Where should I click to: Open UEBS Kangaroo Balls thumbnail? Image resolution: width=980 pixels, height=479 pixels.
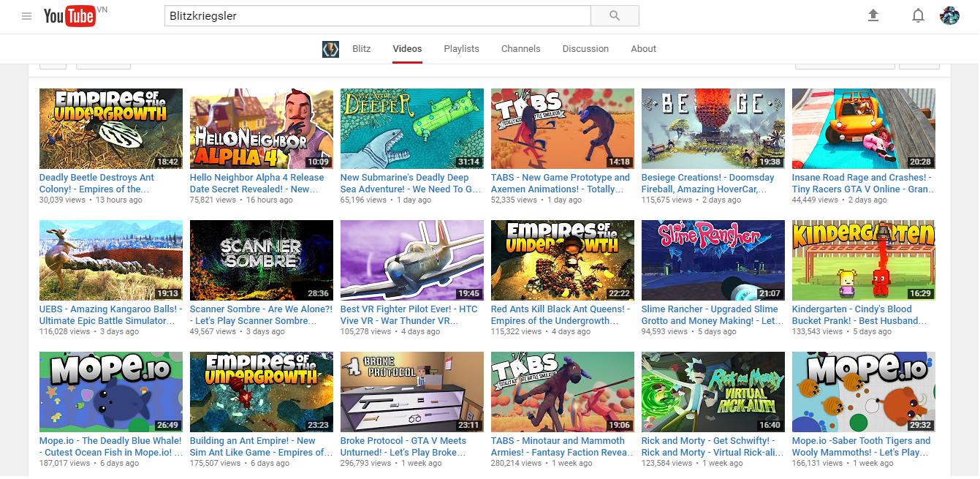pyautogui.click(x=111, y=260)
